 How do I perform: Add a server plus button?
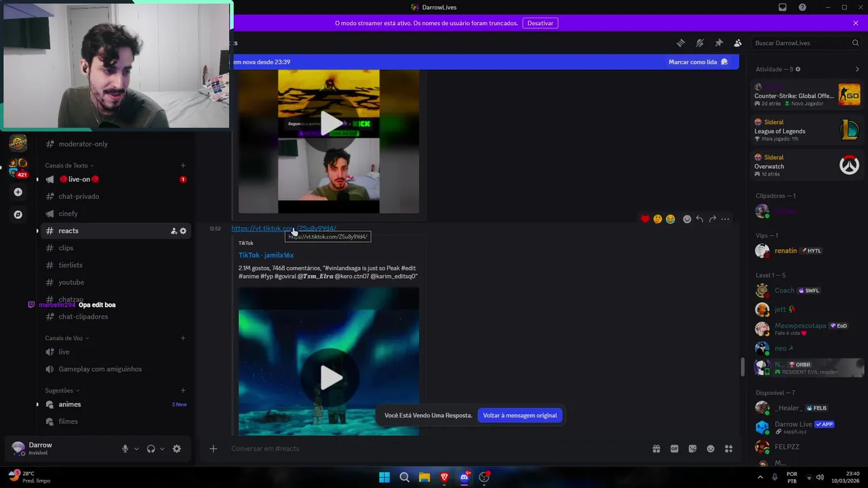[x=18, y=192]
